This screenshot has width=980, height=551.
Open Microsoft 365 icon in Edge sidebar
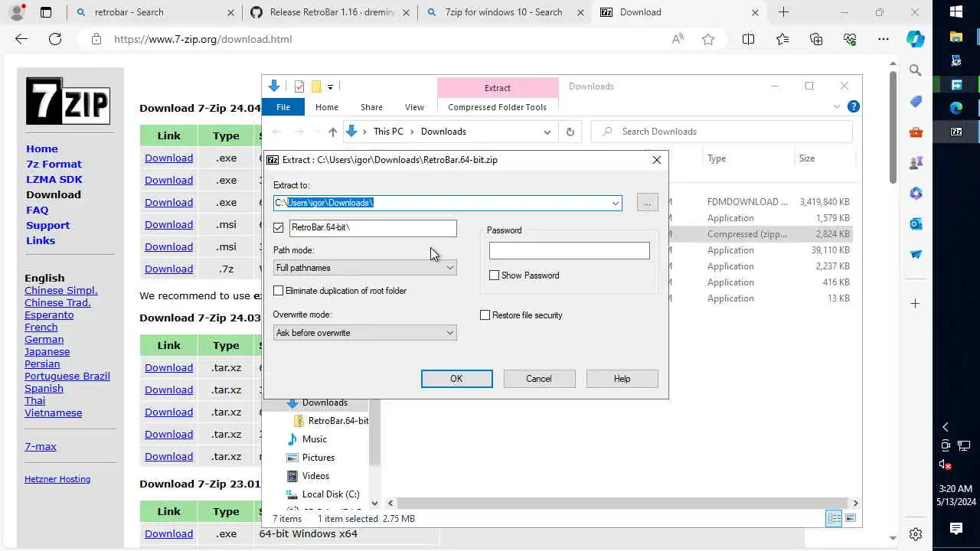(x=916, y=193)
